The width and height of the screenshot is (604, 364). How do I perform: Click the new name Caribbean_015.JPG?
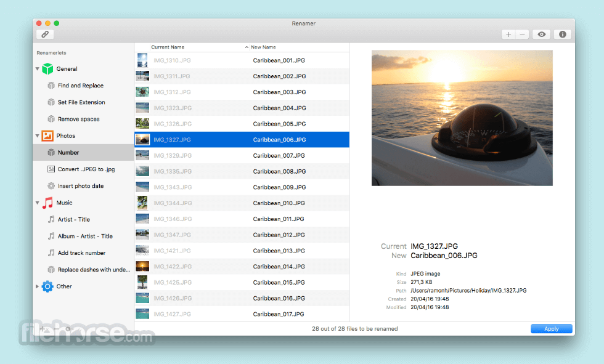pyautogui.click(x=279, y=283)
